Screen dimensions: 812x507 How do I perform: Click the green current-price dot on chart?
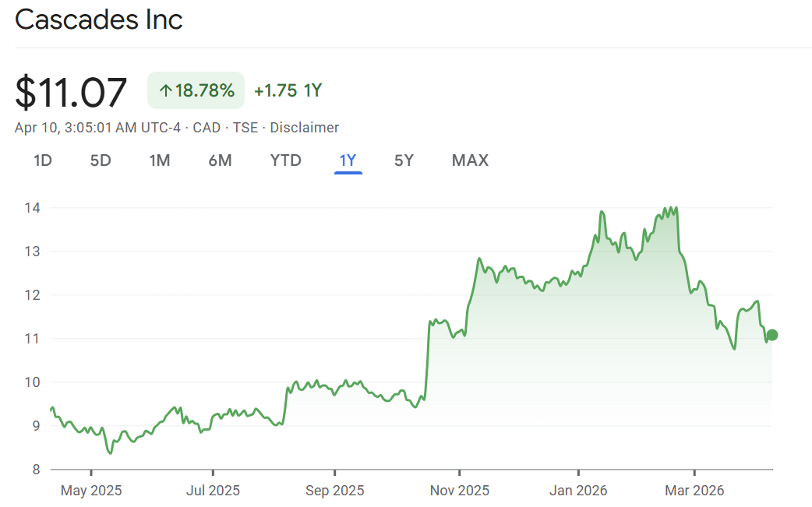click(771, 335)
